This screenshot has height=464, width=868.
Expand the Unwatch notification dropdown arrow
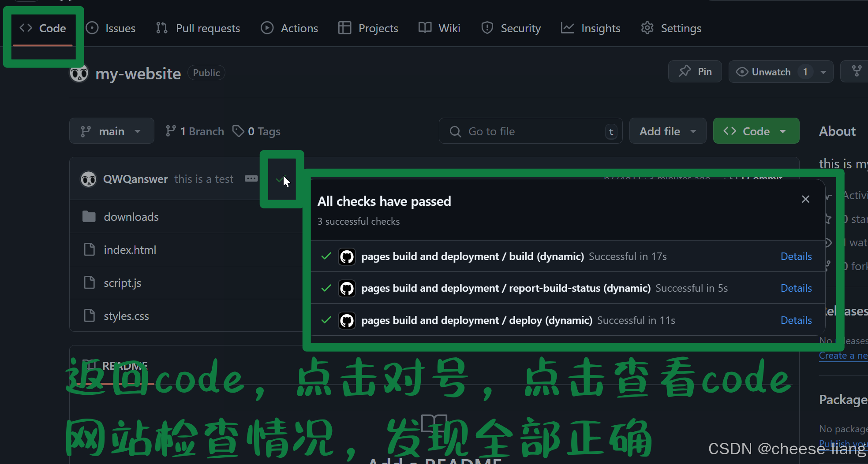[x=823, y=72]
